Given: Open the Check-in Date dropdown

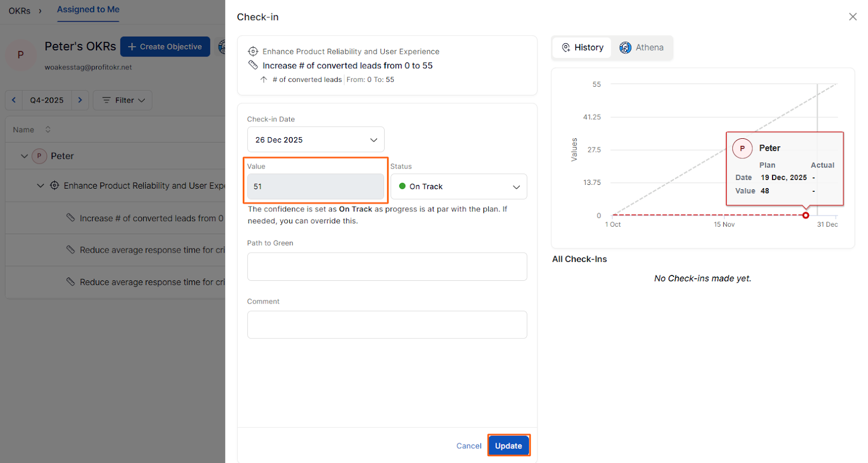Looking at the screenshot, I should coord(316,140).
